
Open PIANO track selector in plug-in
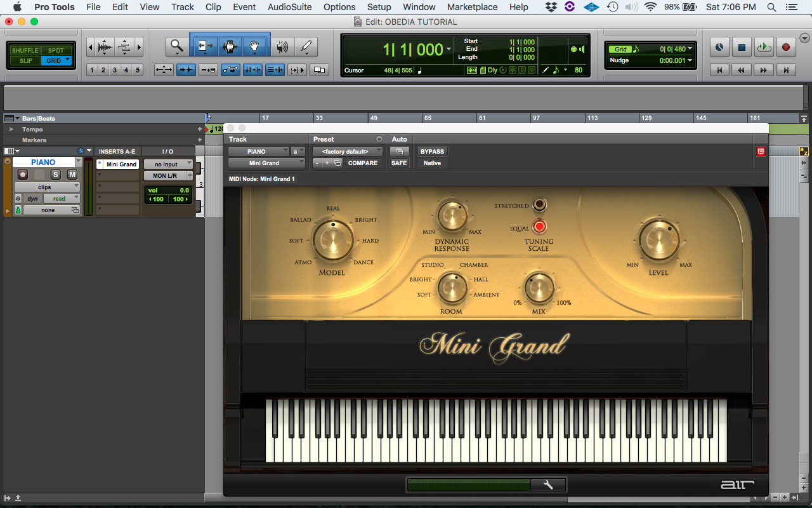tap(259, 152)
